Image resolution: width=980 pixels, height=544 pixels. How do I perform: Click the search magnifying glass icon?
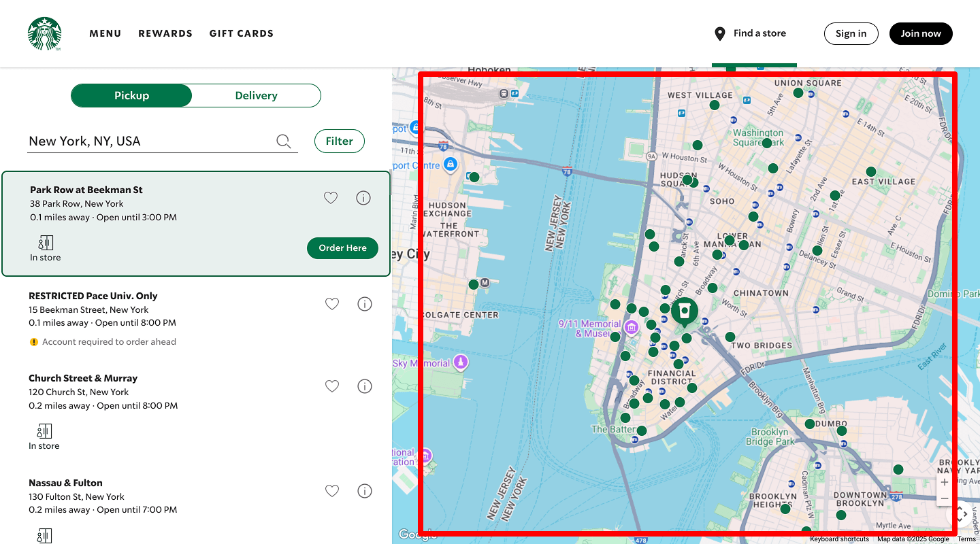click(283, 141)
